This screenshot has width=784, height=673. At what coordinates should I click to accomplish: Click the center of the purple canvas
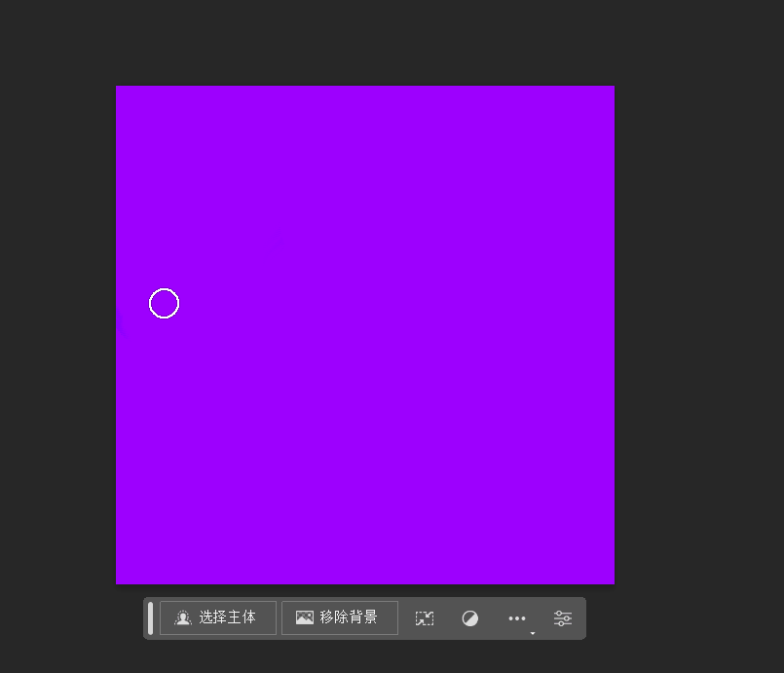[x=365, y=335]
